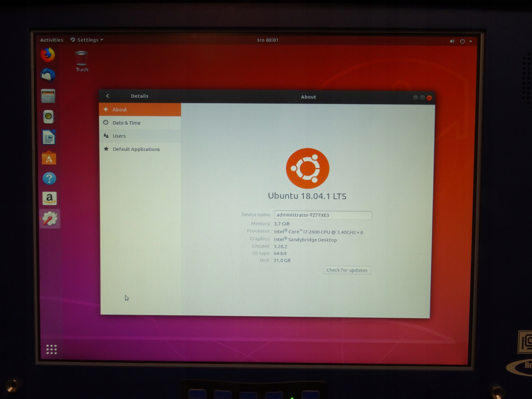Image resolution: width=532 pixels, height=399 pixels.
Task: Click the Check for updates button
Action: click(x=347, y=270)
